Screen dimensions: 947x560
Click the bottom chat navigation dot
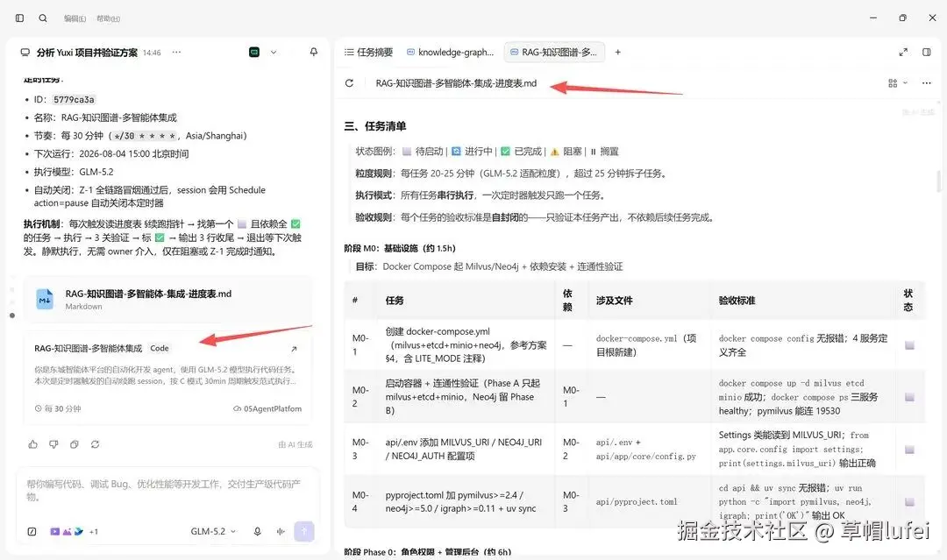pos(12,315)
